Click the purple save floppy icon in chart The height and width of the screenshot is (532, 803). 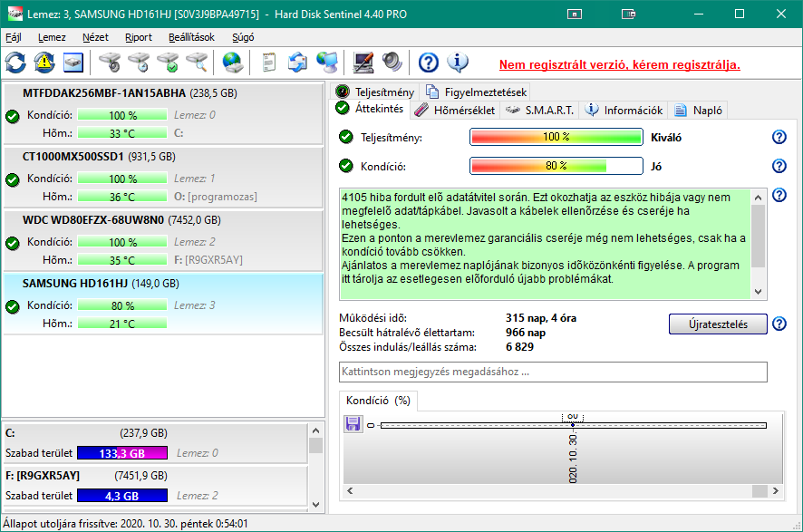[x=353, y=424]
